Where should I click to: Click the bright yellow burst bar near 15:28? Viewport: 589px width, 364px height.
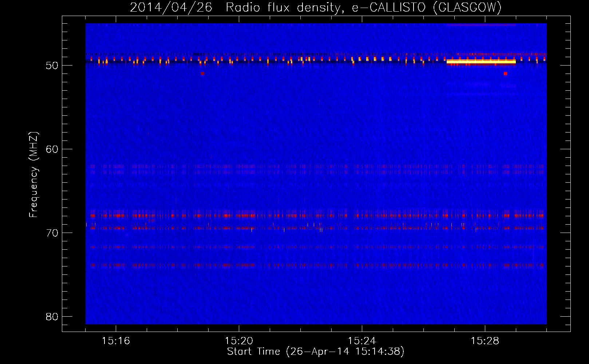coord(481,62)
